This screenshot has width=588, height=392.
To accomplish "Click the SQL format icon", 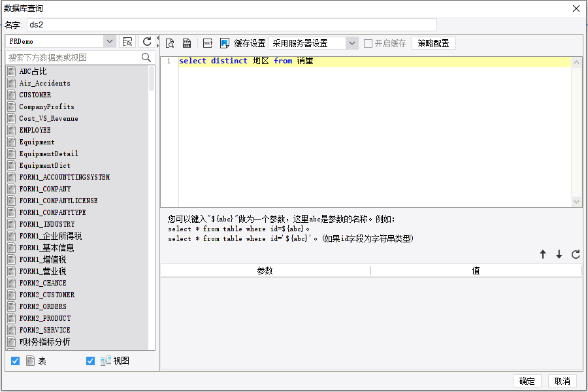I will pos(208,43).
